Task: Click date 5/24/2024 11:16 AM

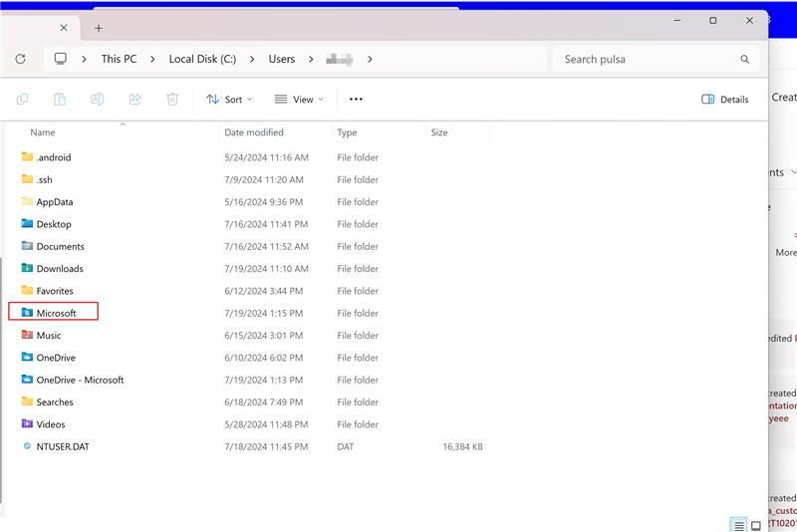Action: click(266, 157)
